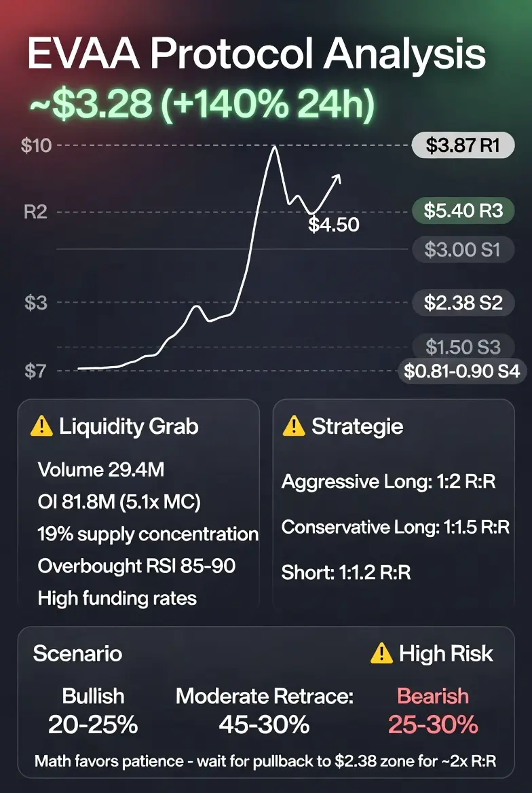Screen dimensions: 532x793
Task: Select the Aggressive Long 1:2 R:R strategy
Action: (x=389, y=481)
